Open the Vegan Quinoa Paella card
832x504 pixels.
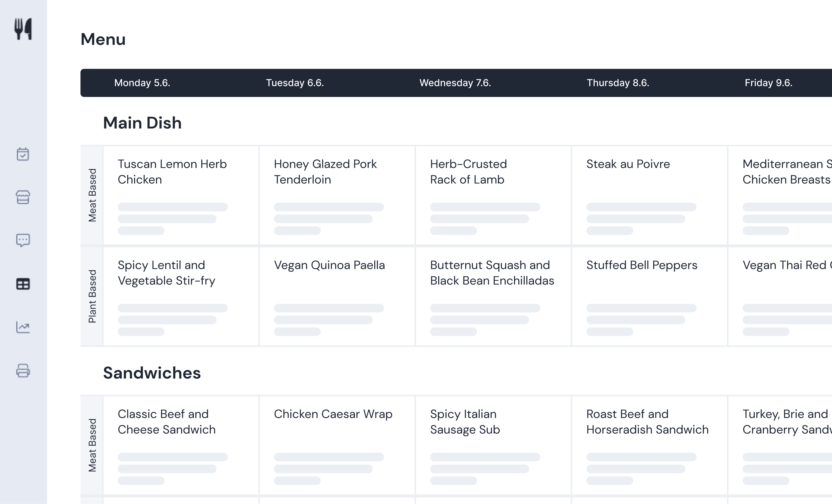point(337,297)
